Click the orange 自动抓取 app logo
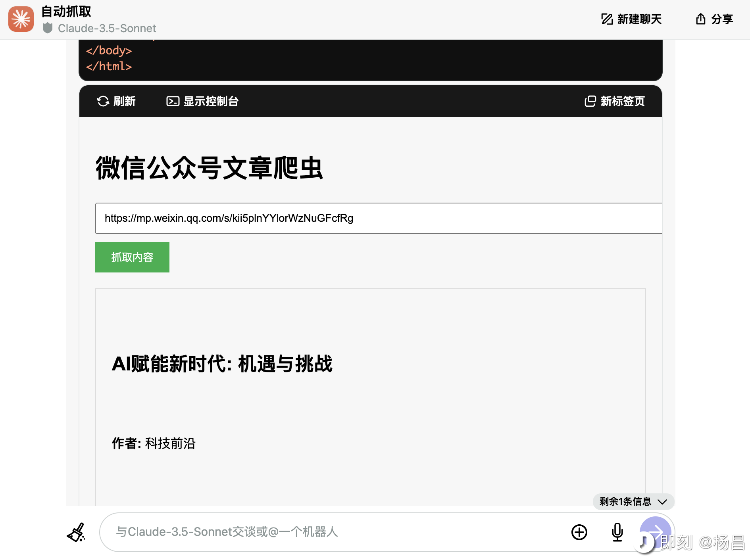 point(21,19)
